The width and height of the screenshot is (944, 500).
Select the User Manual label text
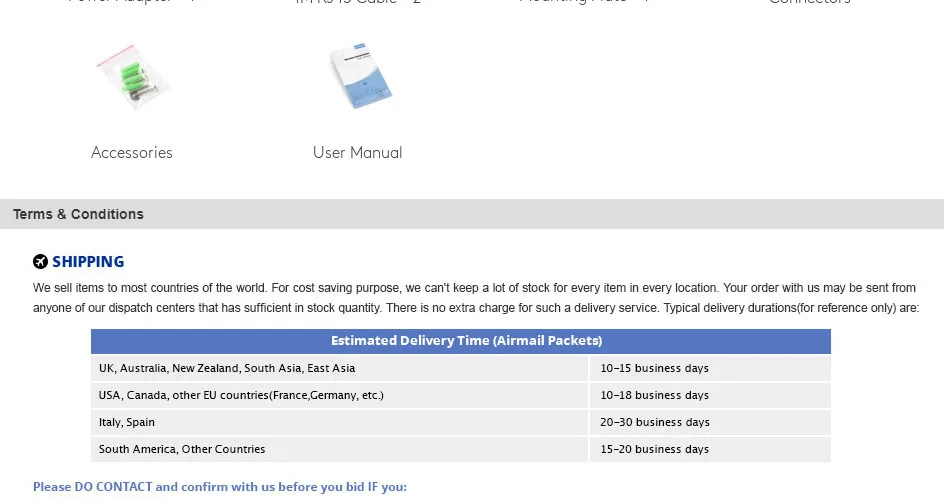click(x=358, y=153)
